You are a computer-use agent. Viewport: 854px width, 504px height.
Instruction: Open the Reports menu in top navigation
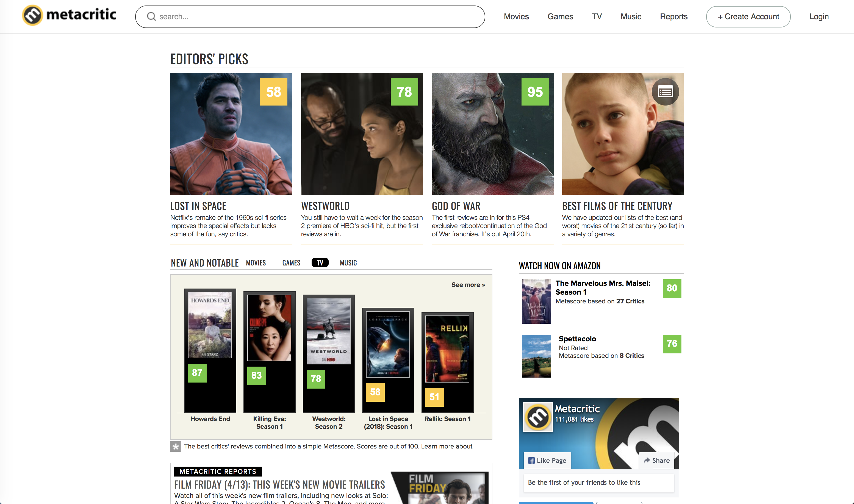[673, 17]
